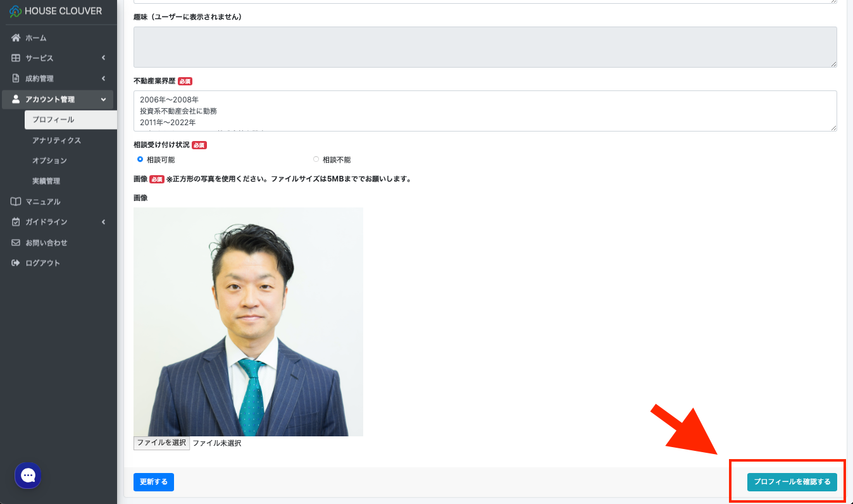Click the 成約管理 document icon
This screenshot has height=504, width=853.
16,78
